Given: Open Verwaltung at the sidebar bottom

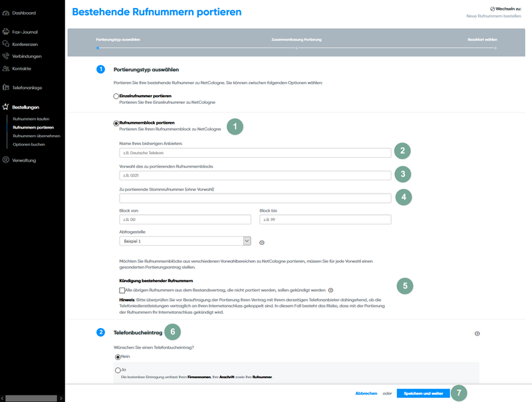Looking at the screenshot, I should [25, 160].
